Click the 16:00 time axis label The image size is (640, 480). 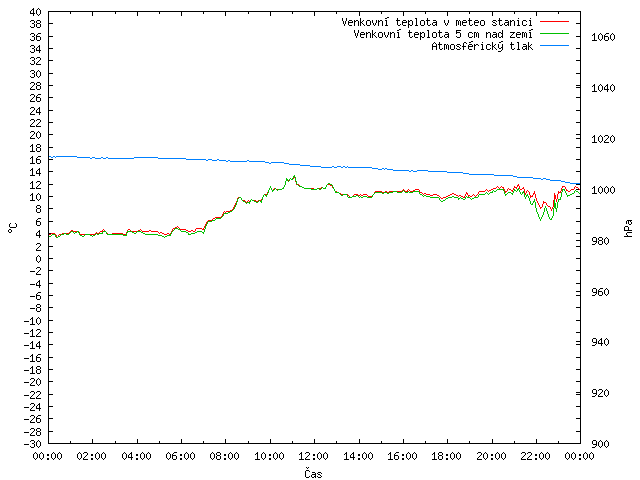[x=402, y=456]
